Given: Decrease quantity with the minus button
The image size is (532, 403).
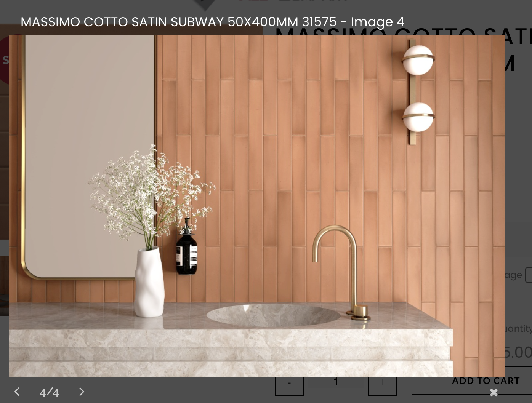Looking at the screenshot, I should tap(289, 383).
